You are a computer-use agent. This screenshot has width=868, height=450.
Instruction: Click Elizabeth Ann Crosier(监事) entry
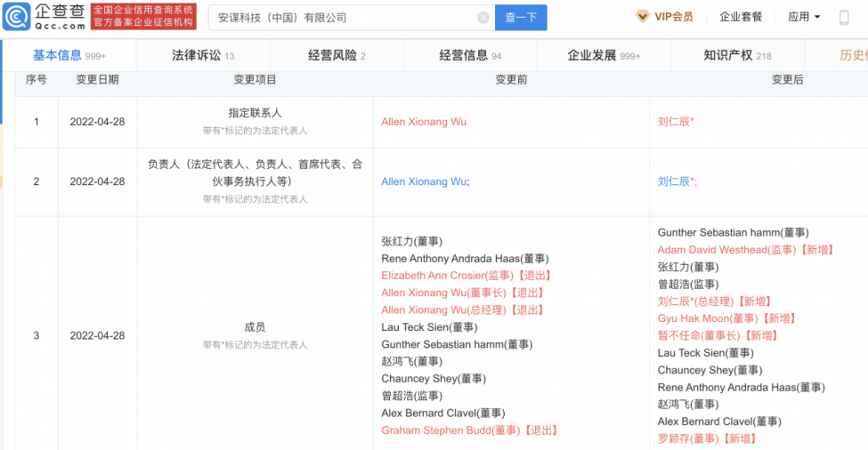pyautogui.click(x=466, y=276)
